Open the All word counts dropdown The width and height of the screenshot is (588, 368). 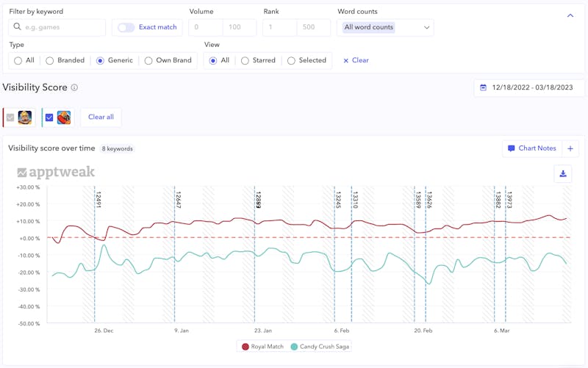click(384, 27)
